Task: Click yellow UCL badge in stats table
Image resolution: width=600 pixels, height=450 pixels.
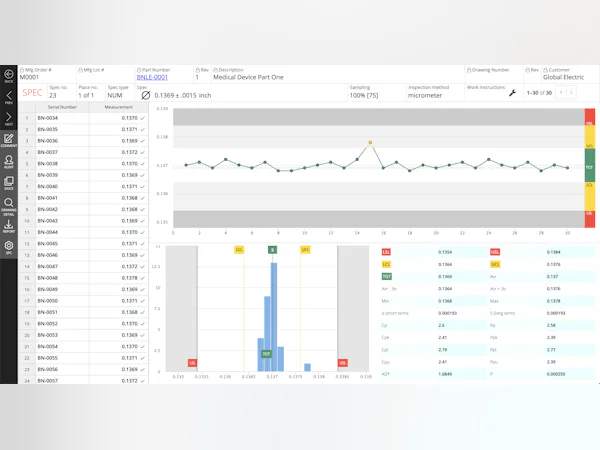Action: [x=495, y=264]
